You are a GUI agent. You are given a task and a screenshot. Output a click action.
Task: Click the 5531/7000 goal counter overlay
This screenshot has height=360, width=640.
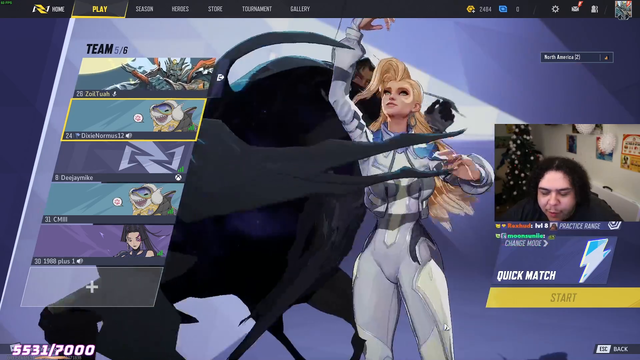tap(53, 350)
